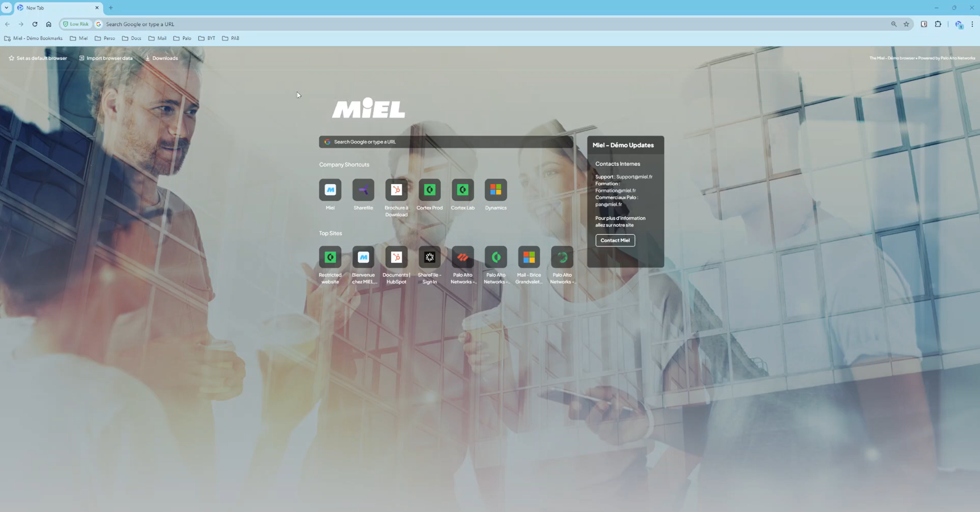Click the center Search Google input field

pos(445,142)
